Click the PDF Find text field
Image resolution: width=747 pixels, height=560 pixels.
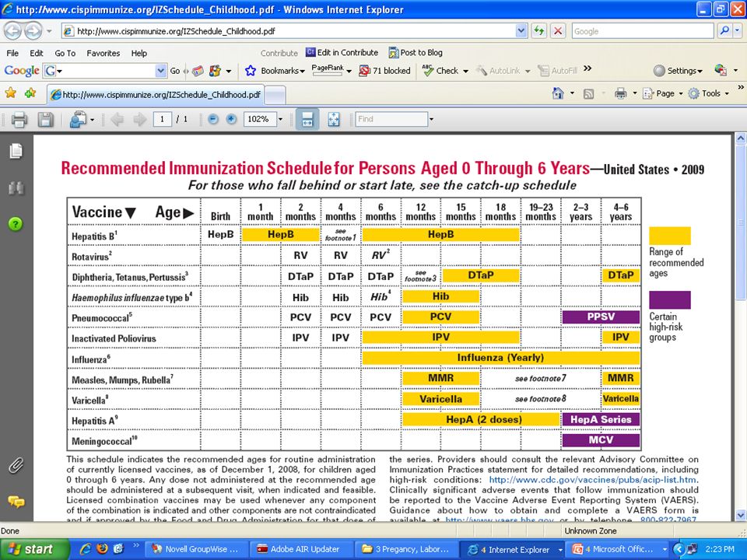click(x=391, y=119)
